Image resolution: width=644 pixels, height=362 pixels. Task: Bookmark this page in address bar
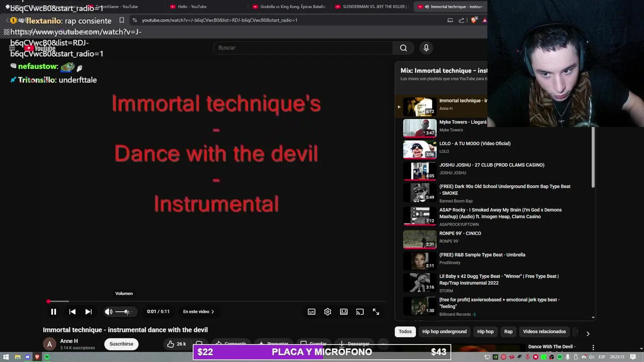point(122,20)
